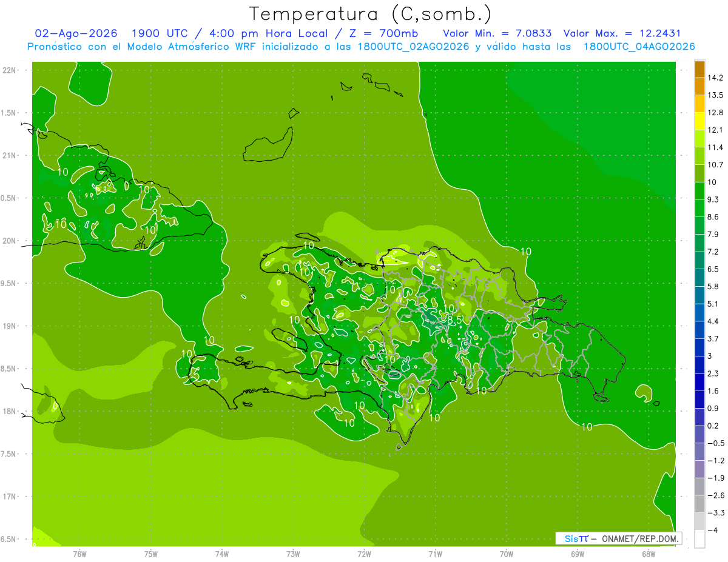Click the model init time "1800UTC_02AGO2026"
Viewport: 728px width, 562px height.
[x=414, y=47]
